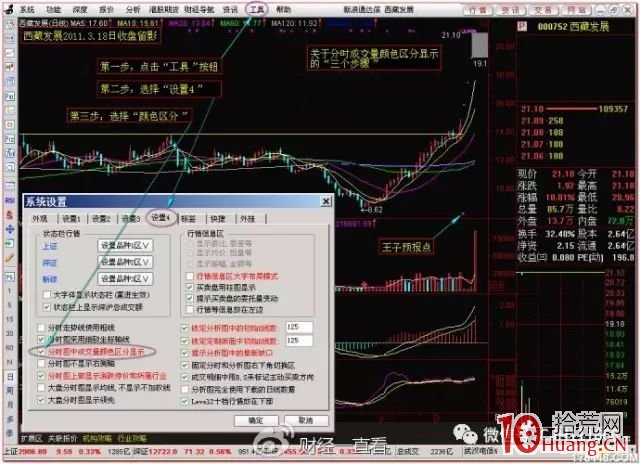This screenshot has width=640, height=464.
Task: Switch to 60-minute period in left toolbar
Action: 10,348
